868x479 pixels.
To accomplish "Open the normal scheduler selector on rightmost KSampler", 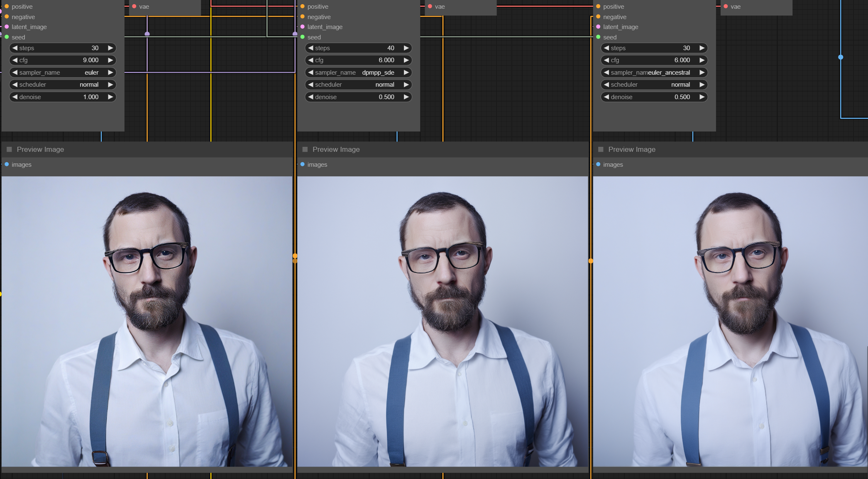I will click(x=680, y=84).
